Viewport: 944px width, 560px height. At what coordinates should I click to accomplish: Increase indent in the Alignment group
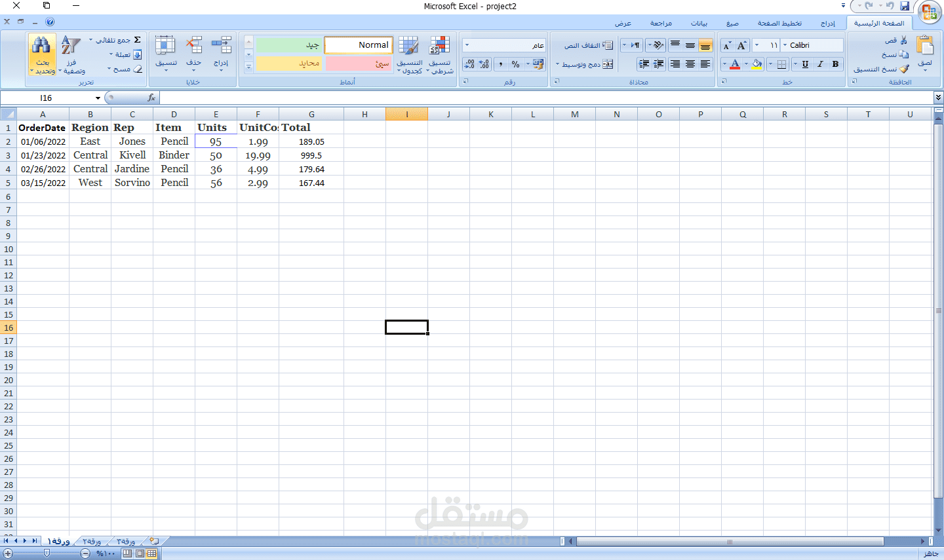[644, 64]
